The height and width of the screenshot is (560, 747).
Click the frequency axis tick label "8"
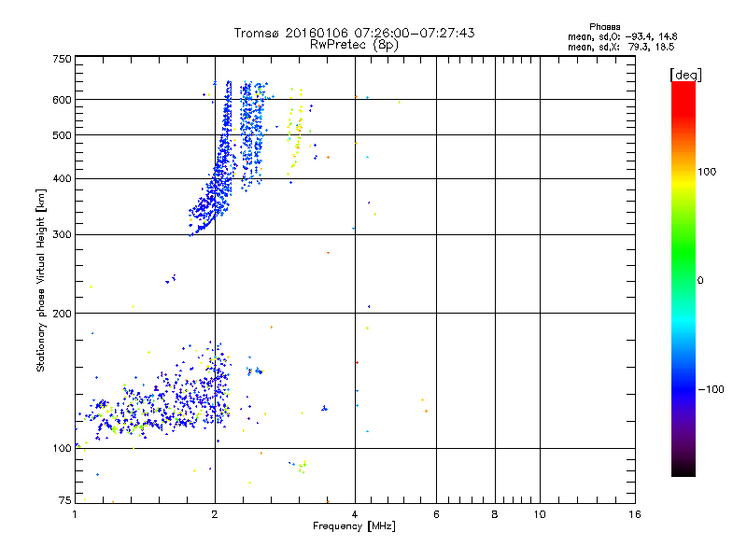click(495, 514)
